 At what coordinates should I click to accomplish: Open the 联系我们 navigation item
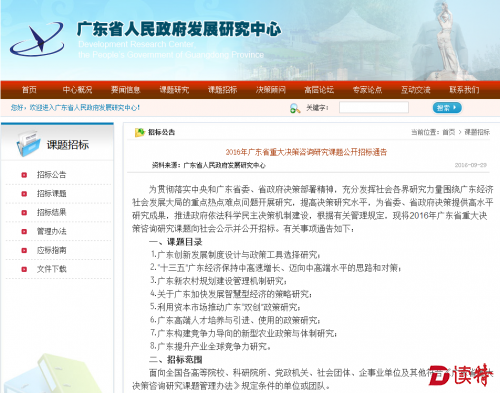[464, 90]
